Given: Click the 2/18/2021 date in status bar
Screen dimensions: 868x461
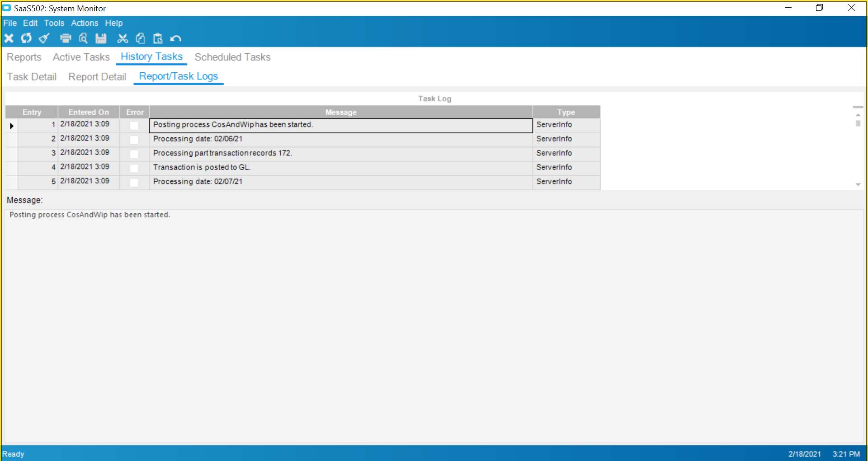Looking at the screenshot, I should 805,454.
